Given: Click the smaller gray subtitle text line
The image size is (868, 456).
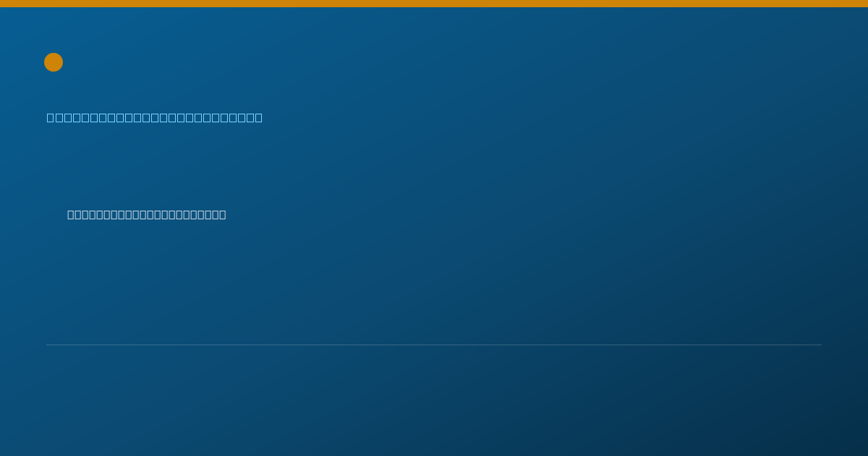Looking at the screenshot, I should 147,214.
